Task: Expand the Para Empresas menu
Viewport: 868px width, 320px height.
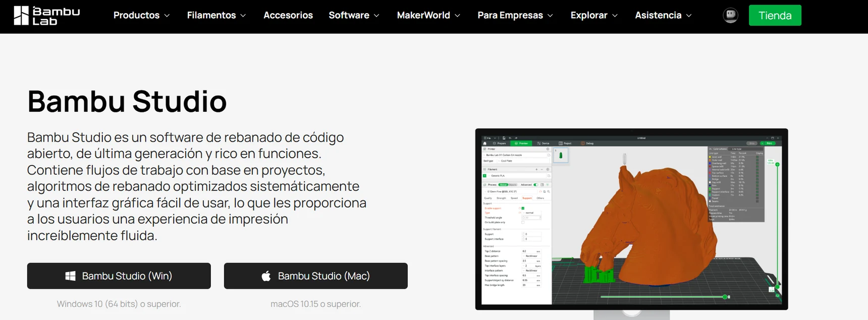Action: (515, 15)
